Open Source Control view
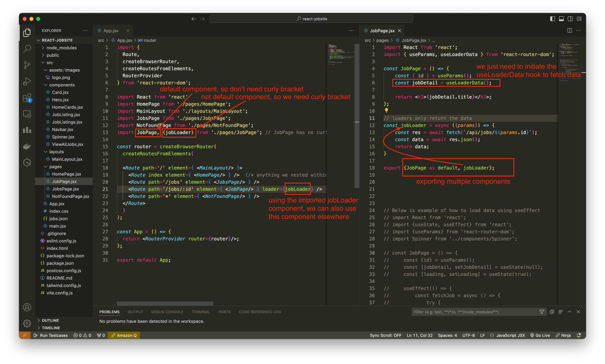Image resolution: width=605 pixels, height=364 pixels. pyautogui.click(x=27, y=65)
